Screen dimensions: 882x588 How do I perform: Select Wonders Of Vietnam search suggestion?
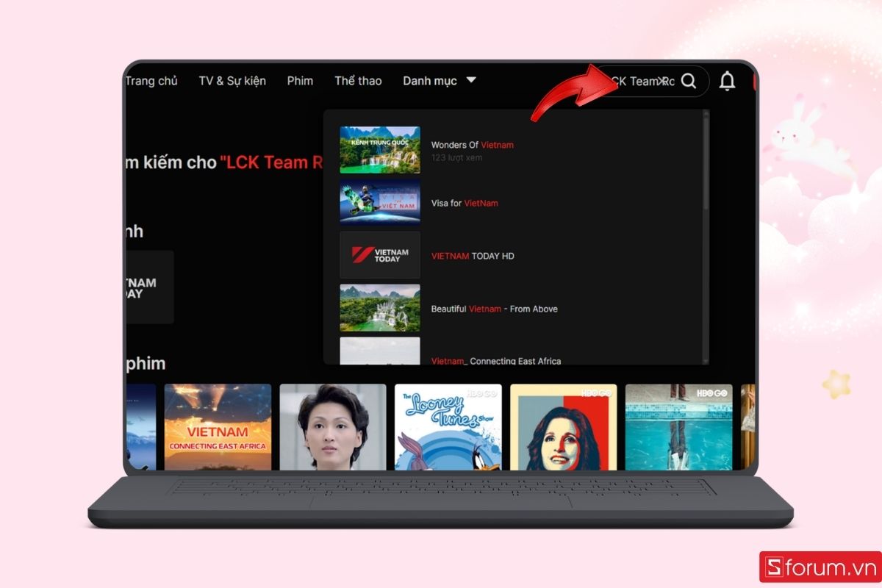473,145
